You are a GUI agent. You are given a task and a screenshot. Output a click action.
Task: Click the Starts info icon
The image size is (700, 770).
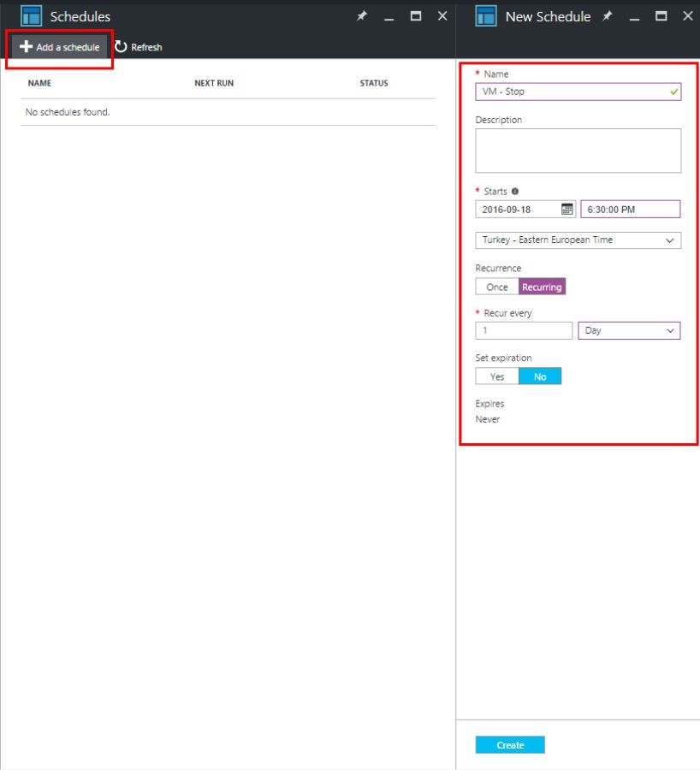(x=515, y=192)
